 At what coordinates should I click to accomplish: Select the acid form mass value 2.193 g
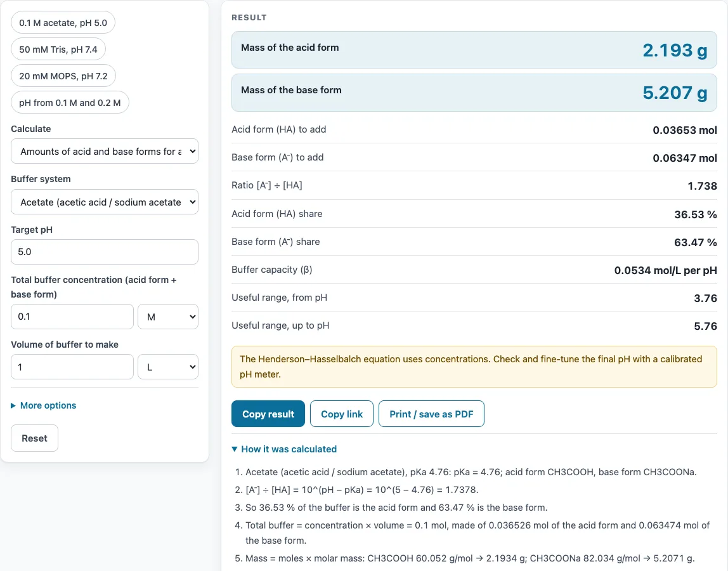675,50
